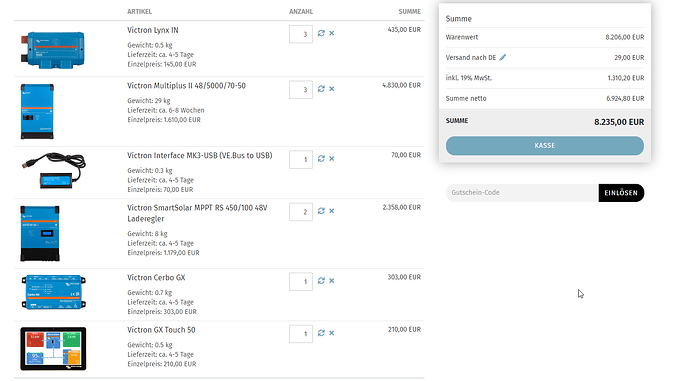Refresh quantity for Victron Cerbo GX

tap(321, 281)
